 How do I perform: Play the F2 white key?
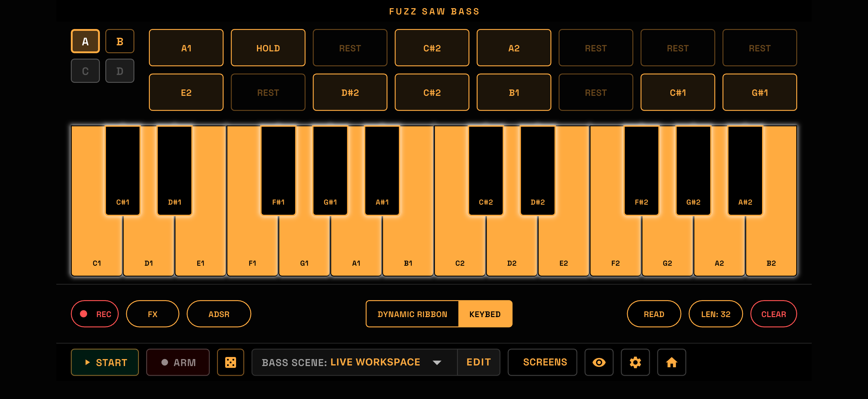pos(616,245)
